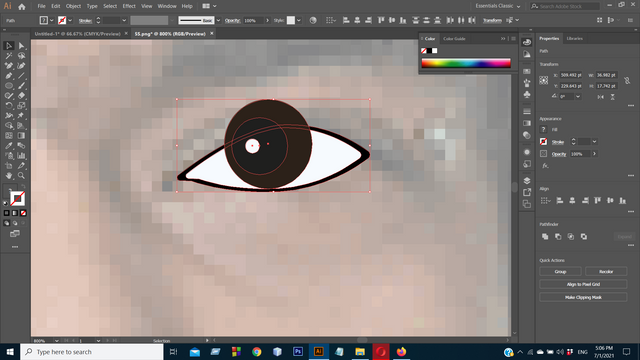
Task: Click Flip Vertically icon in Transform section
Action: click(612, 97)
